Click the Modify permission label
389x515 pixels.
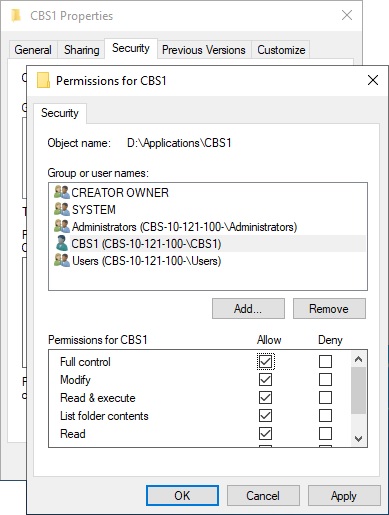point(75,380)
